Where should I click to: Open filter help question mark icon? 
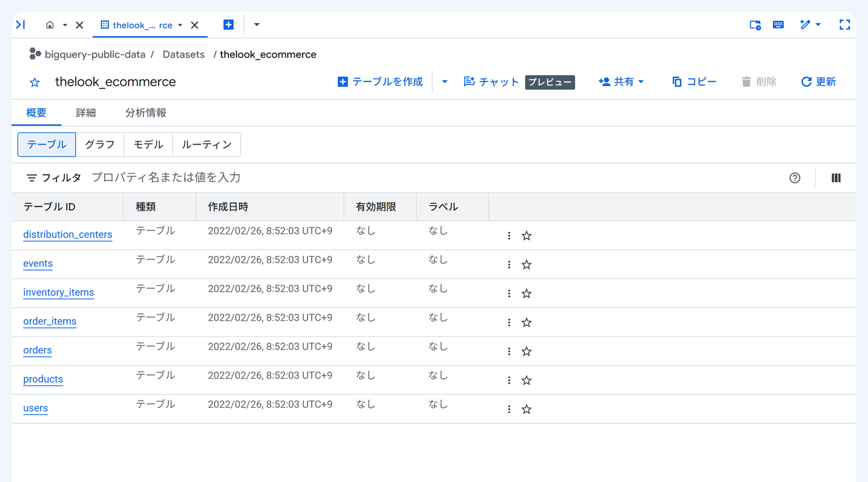click(x=795, y=178)
